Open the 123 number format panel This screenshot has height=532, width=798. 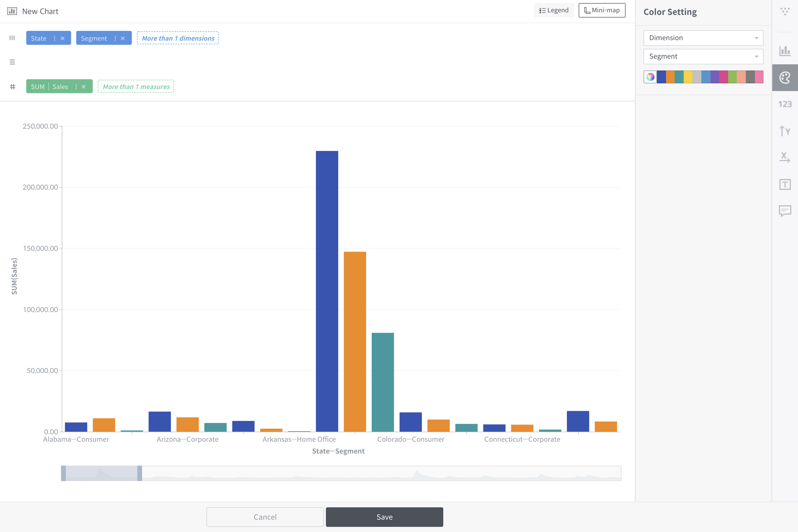(785, 104)
